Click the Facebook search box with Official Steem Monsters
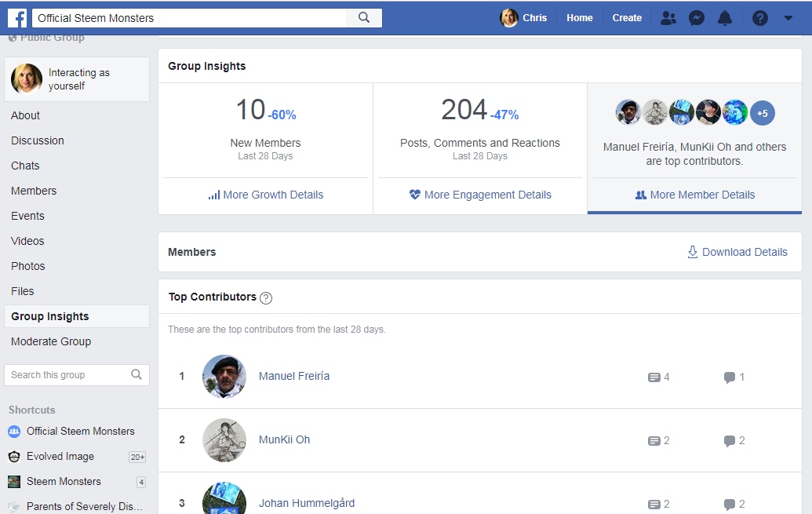The width and height of the screenshot is (812, 514). point(190,18)
